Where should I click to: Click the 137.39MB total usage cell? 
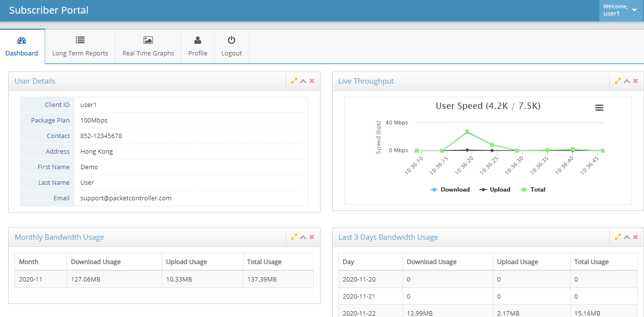click(278, 279)
